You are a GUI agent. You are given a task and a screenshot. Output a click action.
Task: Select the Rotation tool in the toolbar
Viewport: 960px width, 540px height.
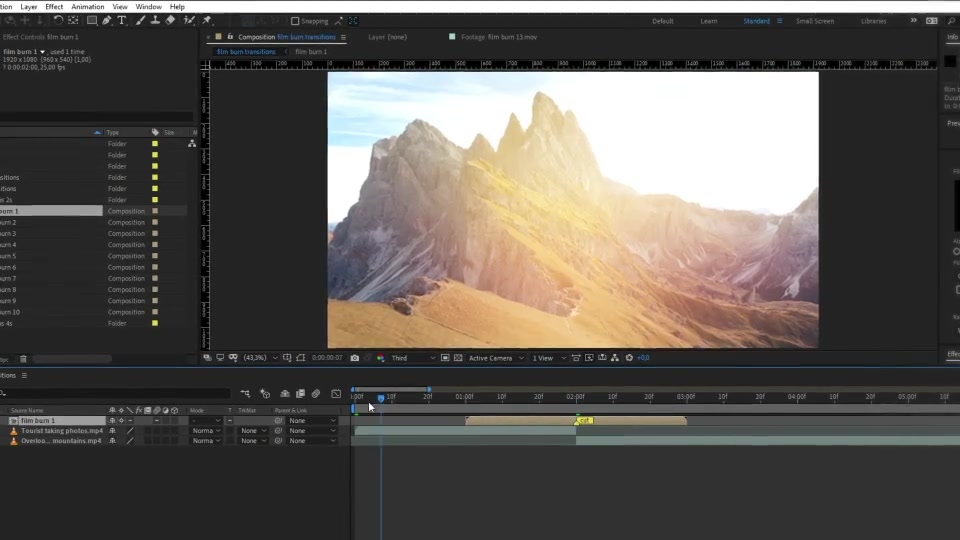point(58,20)
